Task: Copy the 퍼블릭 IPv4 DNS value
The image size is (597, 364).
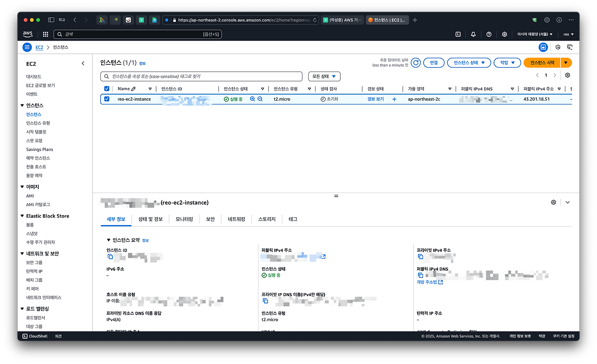Action: [420, 275]
